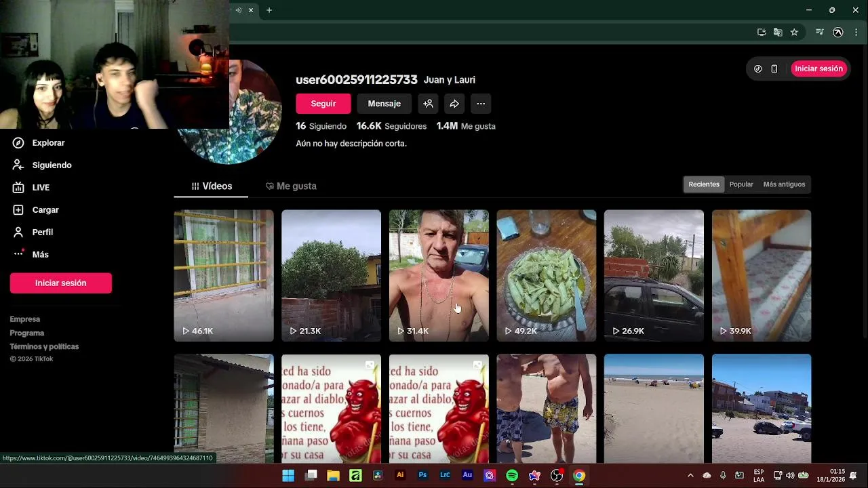Viewport: 868px width, 488px height.
Task: Click the TikTok coin icon near login
Action: (758, 68)
